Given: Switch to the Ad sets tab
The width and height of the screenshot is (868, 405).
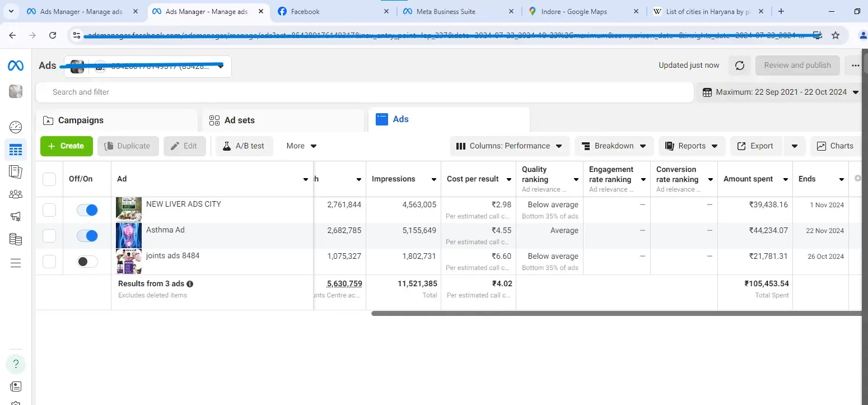Looking at the screenshot, I should (x=240, y=120).
